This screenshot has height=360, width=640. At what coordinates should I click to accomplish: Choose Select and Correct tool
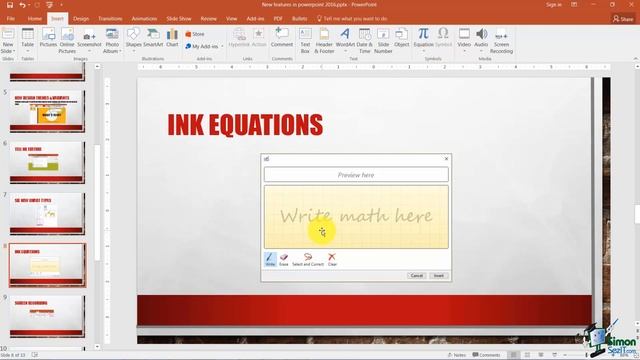308,259
